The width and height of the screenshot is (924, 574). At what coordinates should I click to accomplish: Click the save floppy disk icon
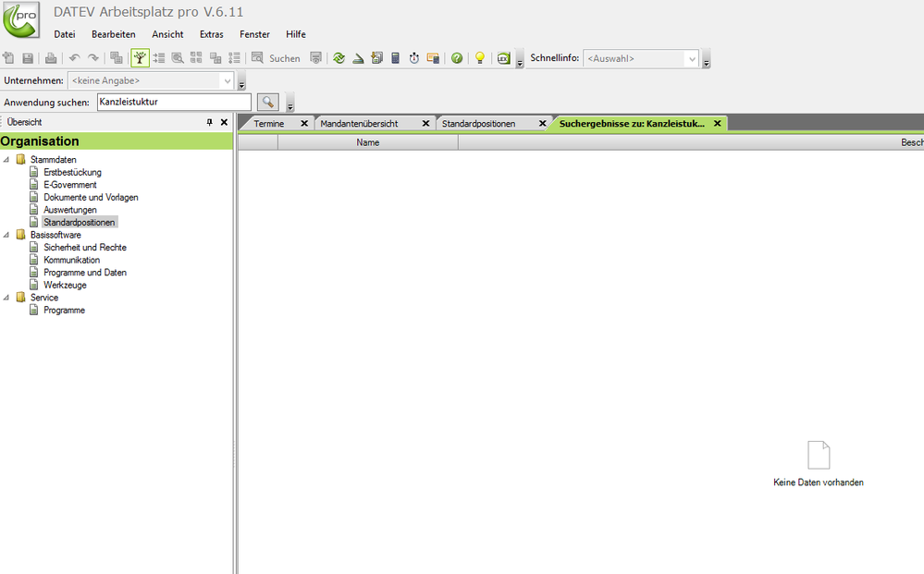pos(28,57)
